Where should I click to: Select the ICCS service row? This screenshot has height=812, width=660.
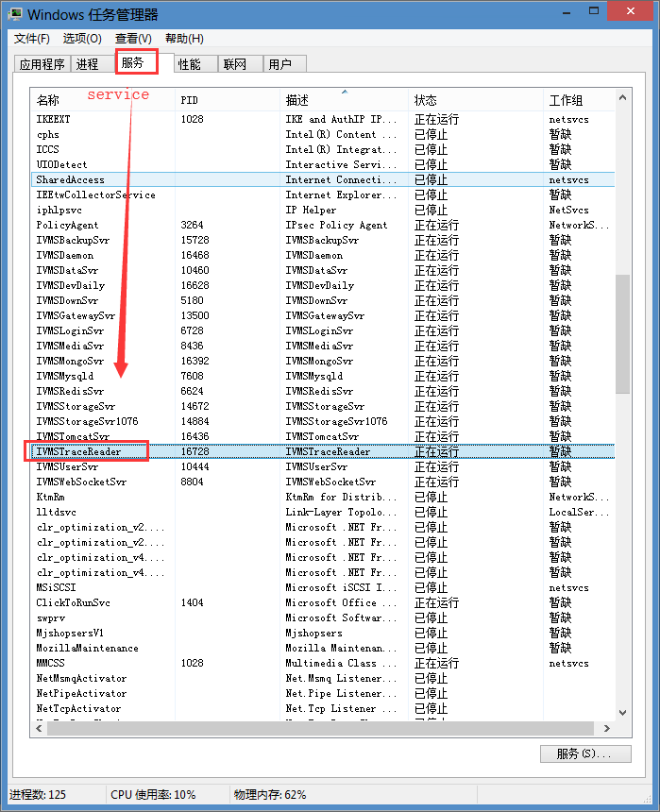[323, 149]
